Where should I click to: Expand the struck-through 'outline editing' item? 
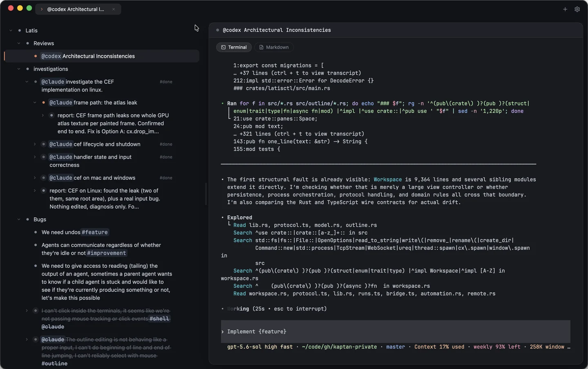point(27,340)
